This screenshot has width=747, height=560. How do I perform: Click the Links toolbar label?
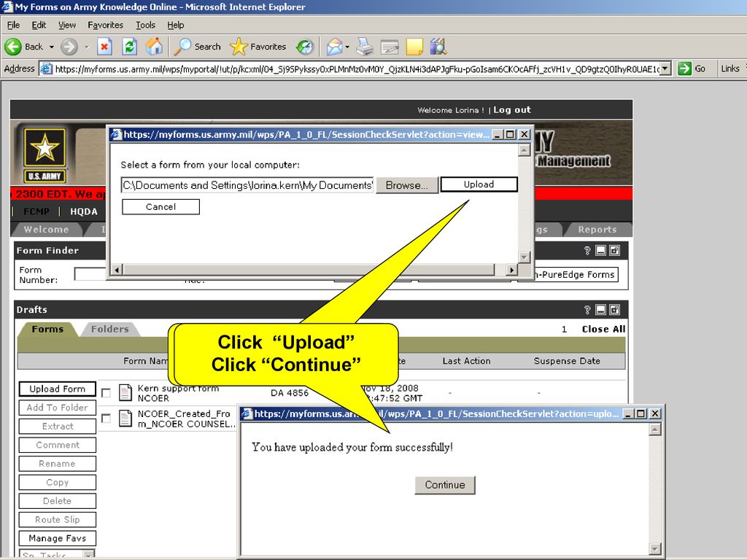click(x=729, y=69)
